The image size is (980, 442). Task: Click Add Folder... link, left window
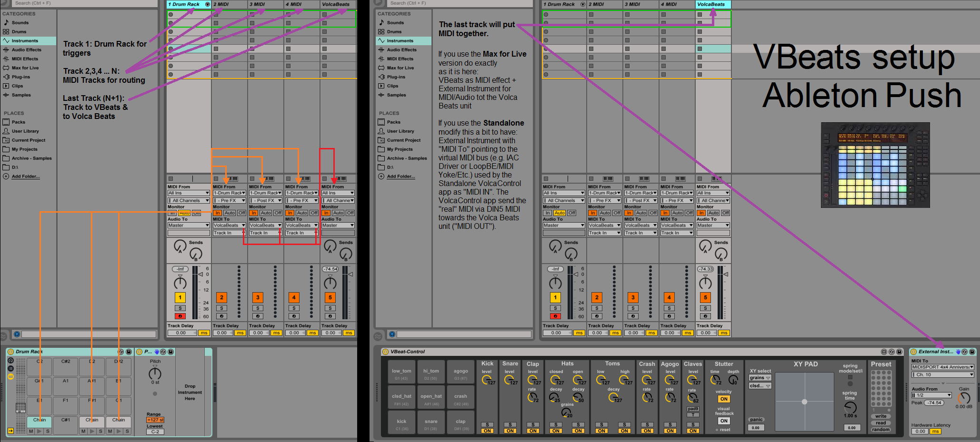(x=26, y=176)
